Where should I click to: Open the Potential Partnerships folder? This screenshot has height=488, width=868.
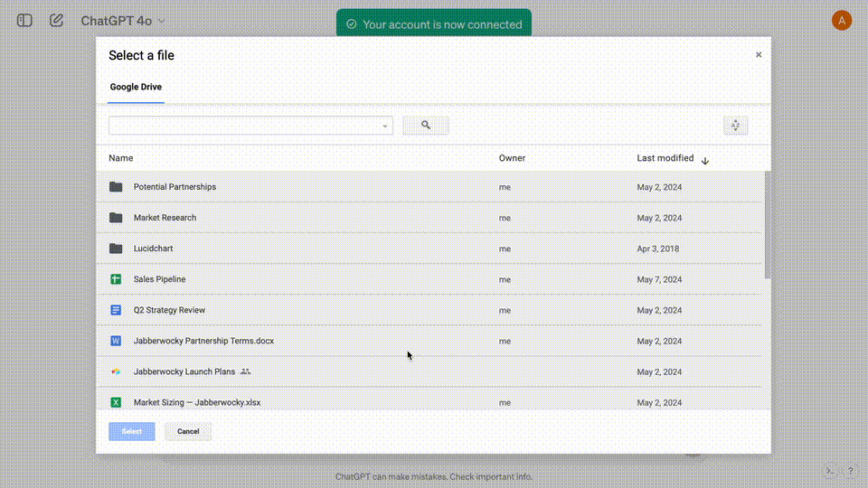click(175, 187)
